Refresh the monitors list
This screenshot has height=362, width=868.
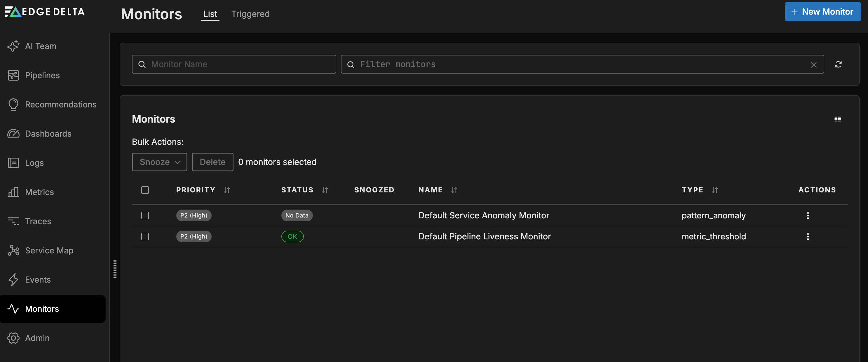(839, 64)
